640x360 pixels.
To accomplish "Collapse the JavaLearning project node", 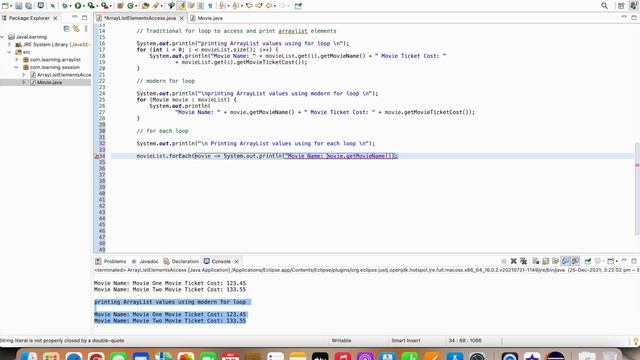I will pos(3,37).
